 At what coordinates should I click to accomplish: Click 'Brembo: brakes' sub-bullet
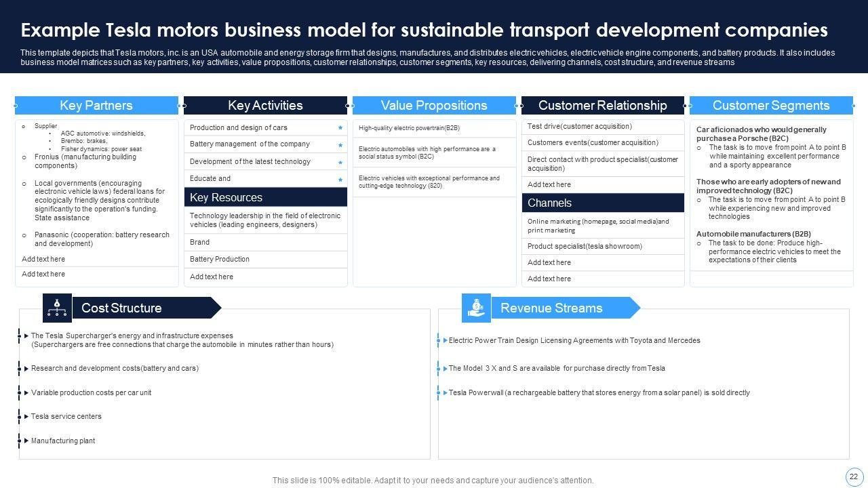pyautogui.click(x=84, y=141)
